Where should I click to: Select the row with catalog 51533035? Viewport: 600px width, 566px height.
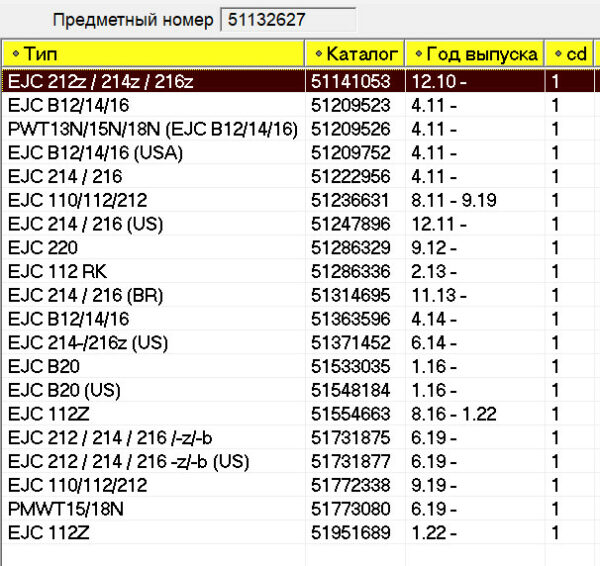point(300,366)
